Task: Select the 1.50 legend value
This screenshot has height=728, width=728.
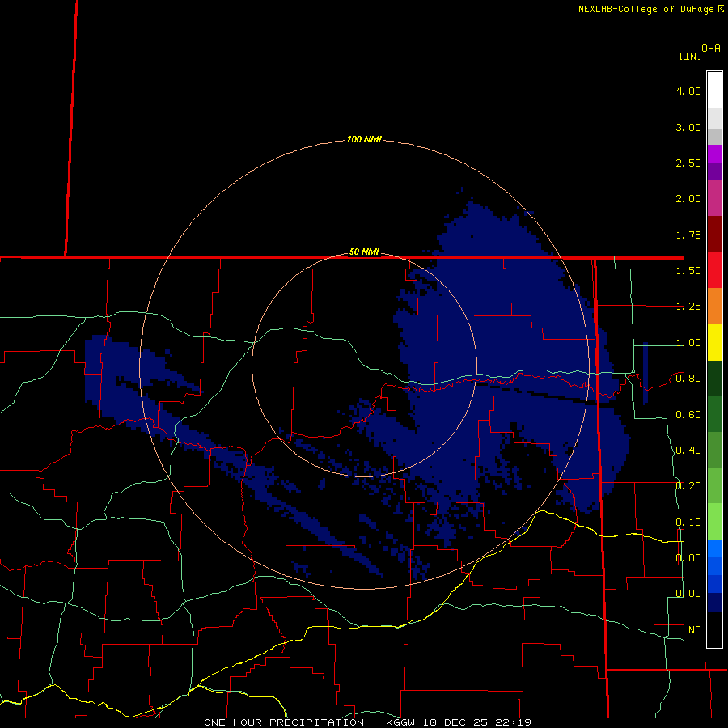Action: (x=688, y=271)
